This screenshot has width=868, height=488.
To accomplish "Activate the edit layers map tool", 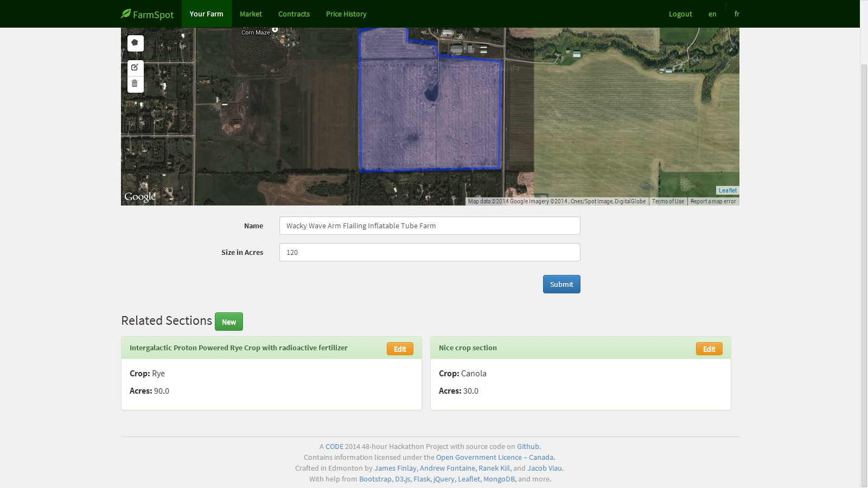I will click(x=135, y=68).
